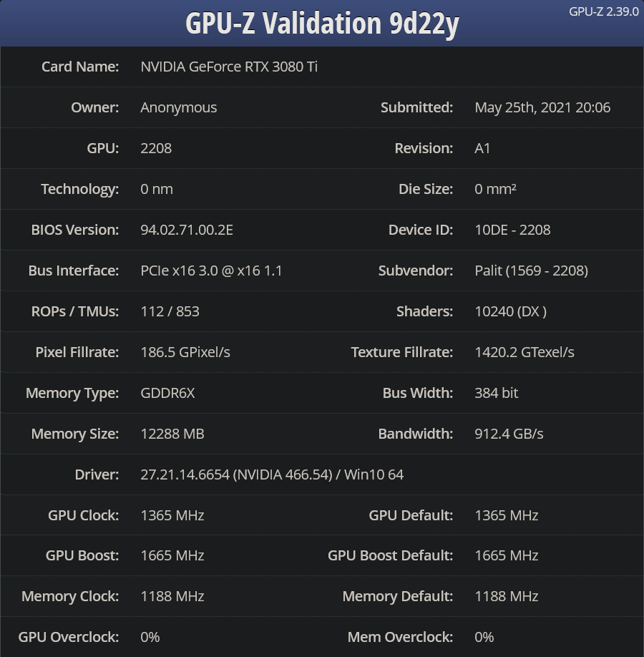Viewport: 644px width, 657px height.
Task: Click the 'Subvendor:' label
Action: [416, 271]
